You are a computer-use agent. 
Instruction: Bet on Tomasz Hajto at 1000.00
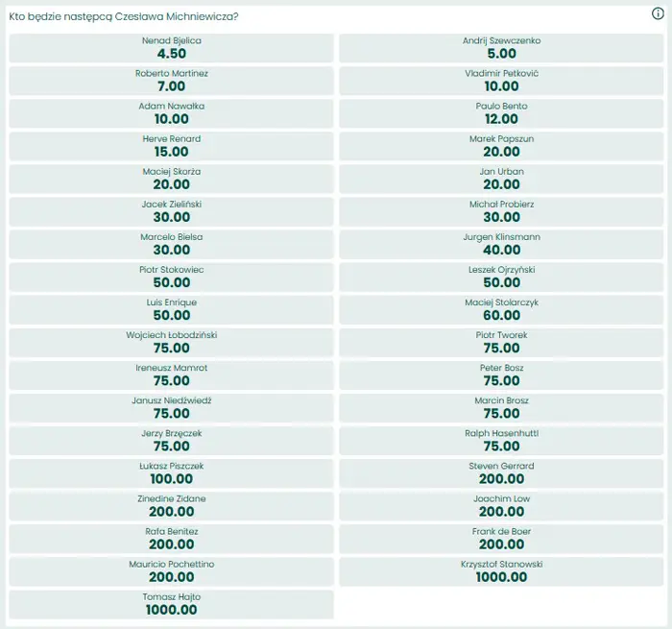[x=171, y=604]
